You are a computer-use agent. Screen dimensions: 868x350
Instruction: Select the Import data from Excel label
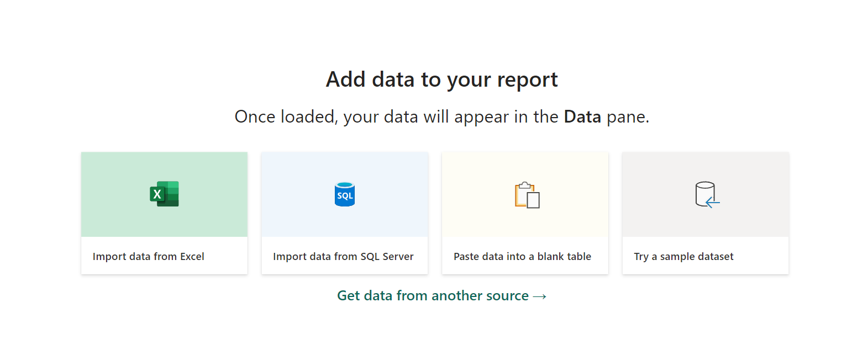coord(148,256)
